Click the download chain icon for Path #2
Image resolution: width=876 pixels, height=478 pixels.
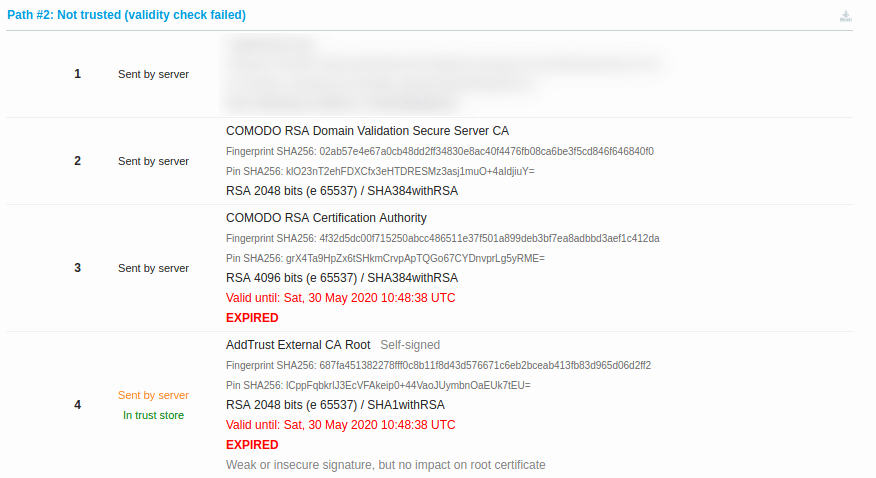[846, 16]
